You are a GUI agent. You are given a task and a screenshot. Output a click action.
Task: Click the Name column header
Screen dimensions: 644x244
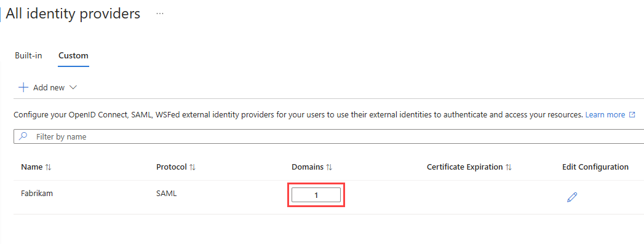click(31, 167)
